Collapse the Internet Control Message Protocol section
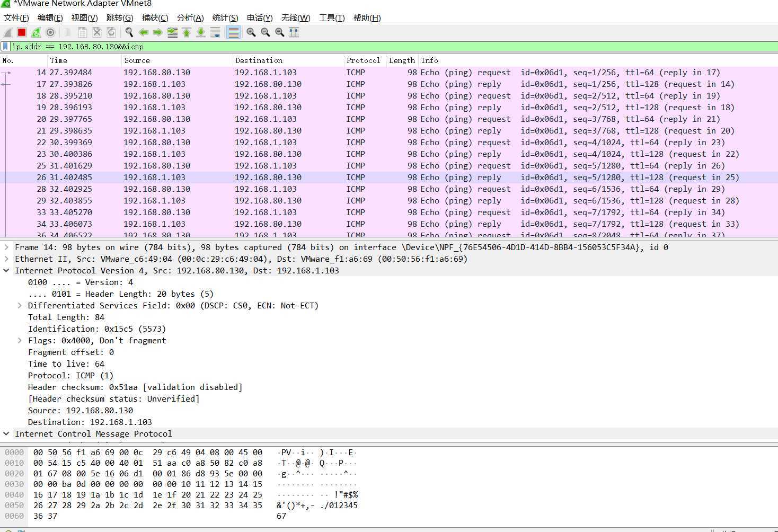The image size is (778, 532). click(6, 433)
